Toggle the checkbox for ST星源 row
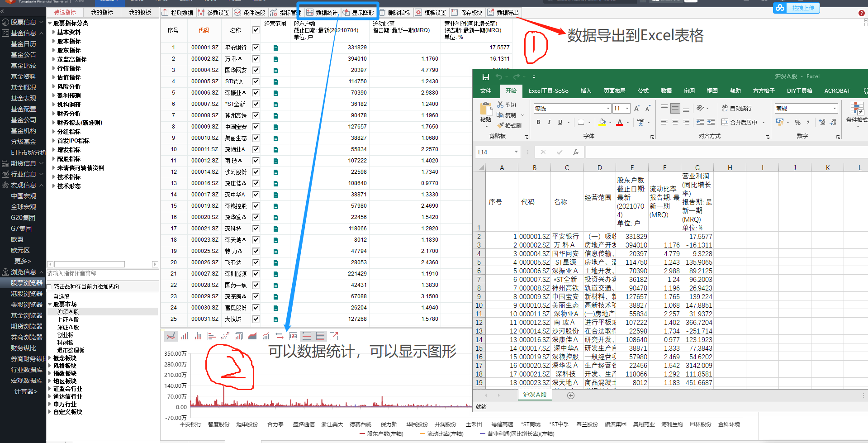Screen dimensions: 868x443 256,81
